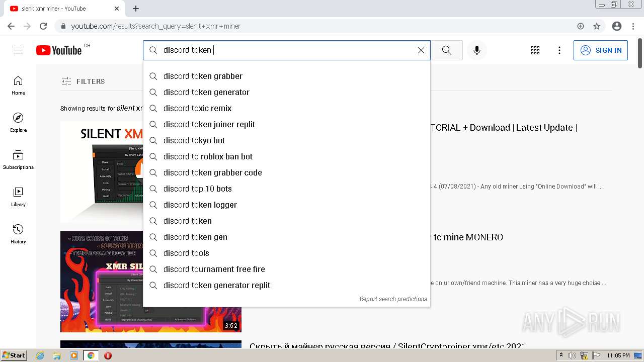Go to the YouTube logo homepage
Screen dimensions: 644x362
pyautogui.click(x=59, y=50)
